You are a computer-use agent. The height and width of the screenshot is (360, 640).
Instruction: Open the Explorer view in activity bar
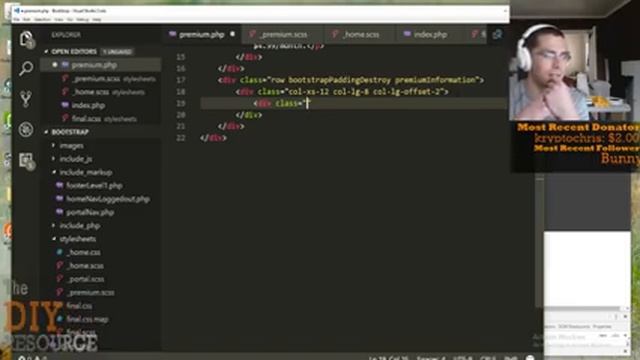tap(27, 40)
